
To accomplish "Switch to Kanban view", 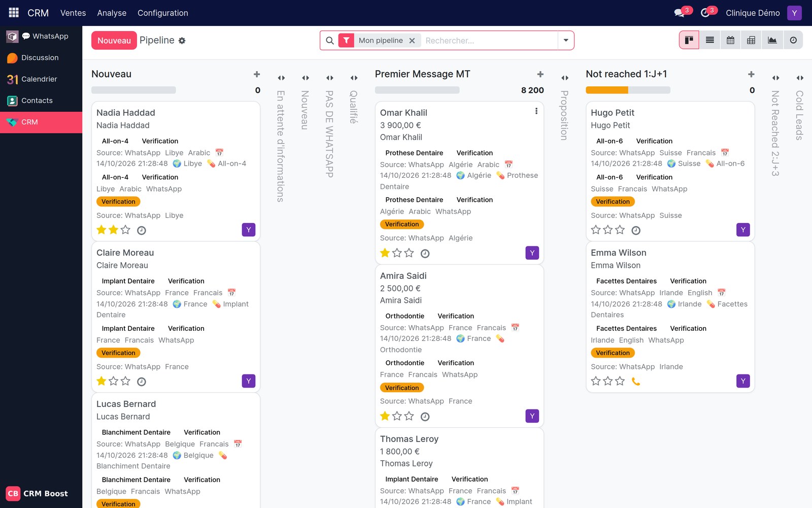I will coord(689,40).
